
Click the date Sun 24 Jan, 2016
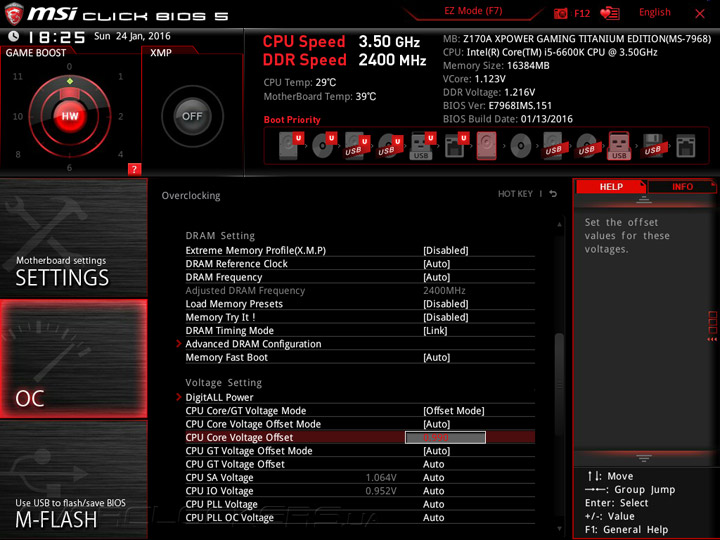click(132, 36)
